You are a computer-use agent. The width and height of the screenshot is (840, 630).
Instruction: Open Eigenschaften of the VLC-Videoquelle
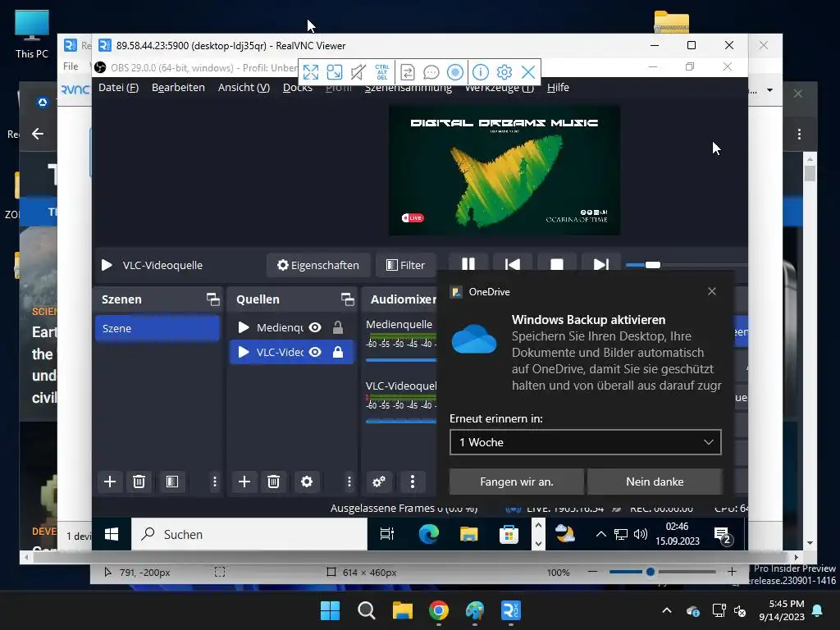click(318, 265)
